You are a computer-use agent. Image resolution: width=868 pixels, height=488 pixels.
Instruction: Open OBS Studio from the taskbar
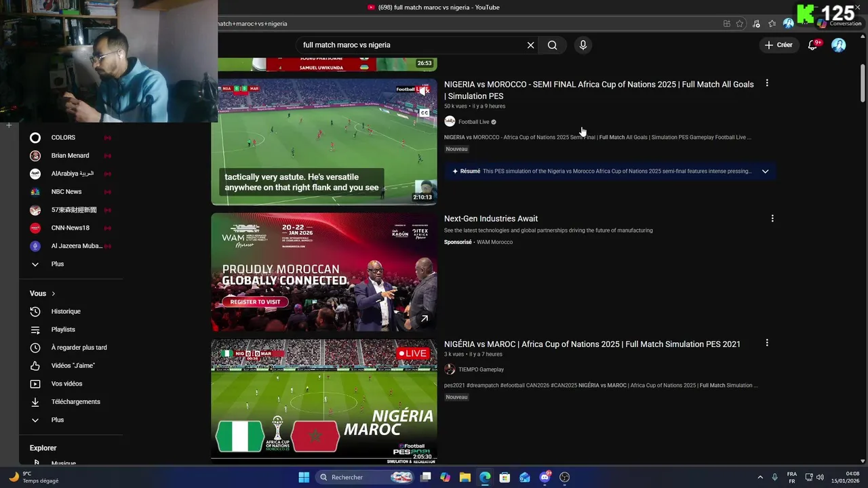(x=564, y=477)
